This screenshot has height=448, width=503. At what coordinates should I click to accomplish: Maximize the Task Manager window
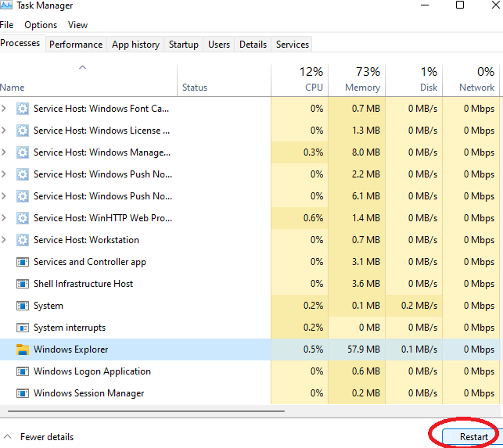pos(460,5)
